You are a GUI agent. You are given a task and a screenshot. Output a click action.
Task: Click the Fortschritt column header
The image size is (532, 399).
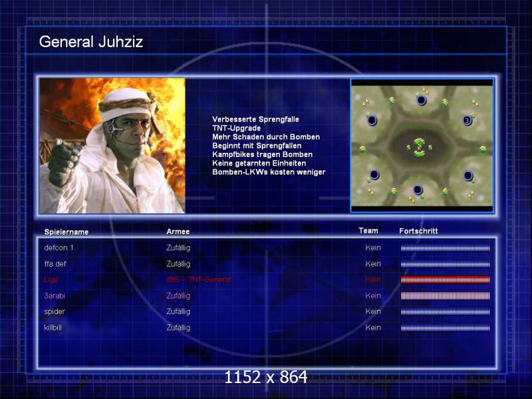418,231
